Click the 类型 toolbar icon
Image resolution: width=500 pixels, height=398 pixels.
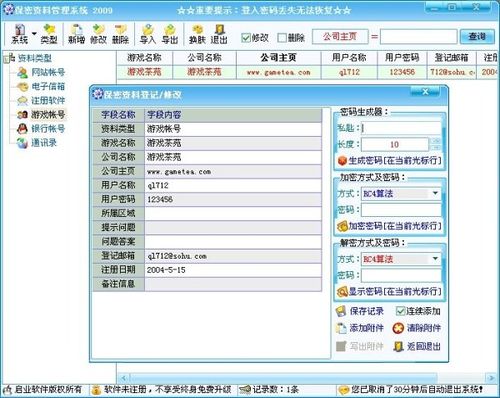49,34
